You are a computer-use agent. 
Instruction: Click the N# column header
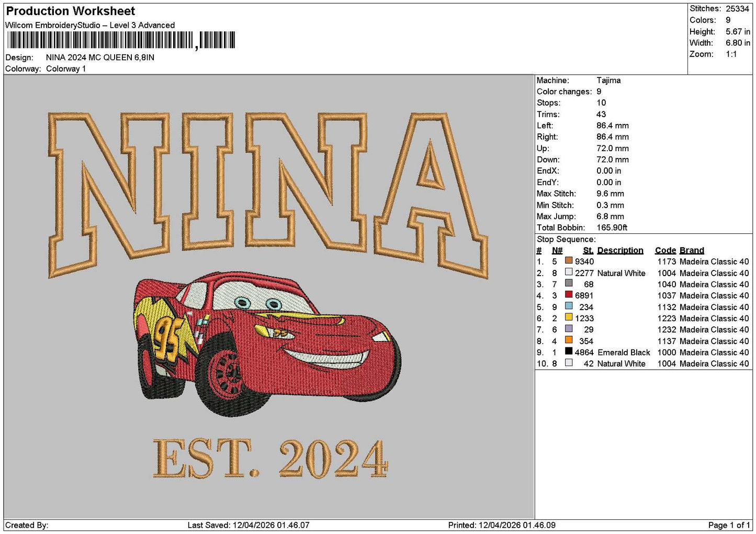557,251
